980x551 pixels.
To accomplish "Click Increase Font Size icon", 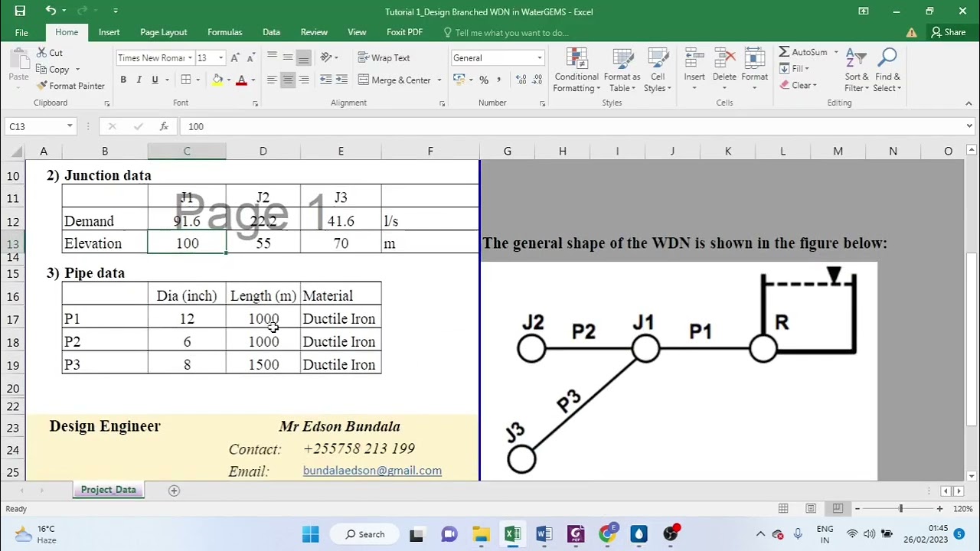I will click(x=235, y=58).
